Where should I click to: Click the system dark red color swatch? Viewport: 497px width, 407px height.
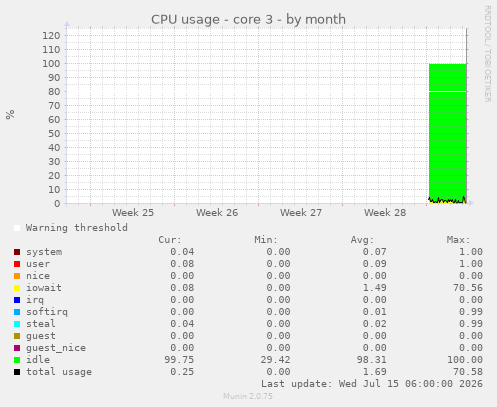coord(17,252)
